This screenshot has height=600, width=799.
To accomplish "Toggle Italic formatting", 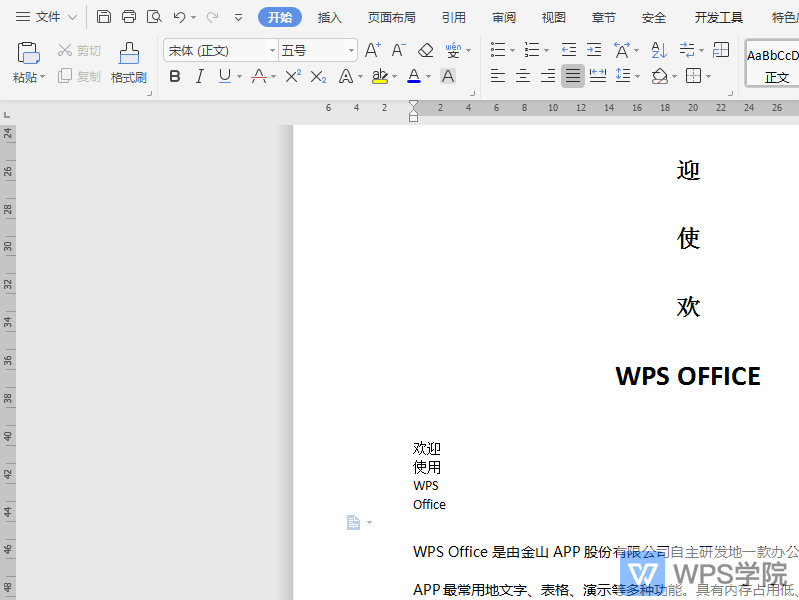I will click(199, 76).
